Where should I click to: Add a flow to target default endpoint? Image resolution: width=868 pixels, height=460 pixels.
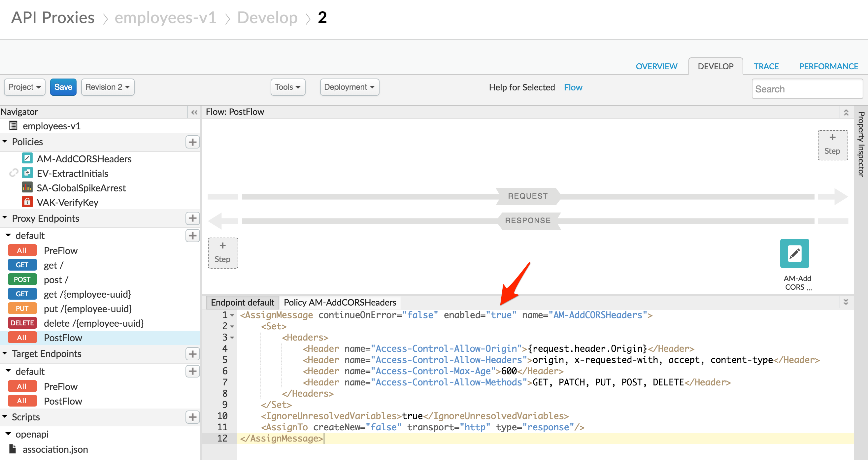pyautogui.click(x=192, y=371)
